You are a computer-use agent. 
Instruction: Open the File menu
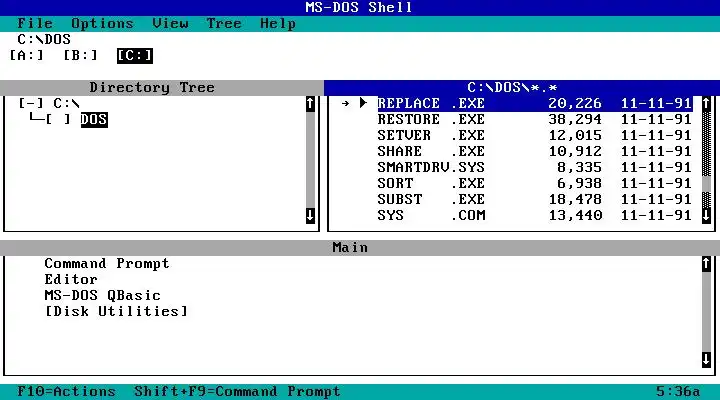[35, 23]
